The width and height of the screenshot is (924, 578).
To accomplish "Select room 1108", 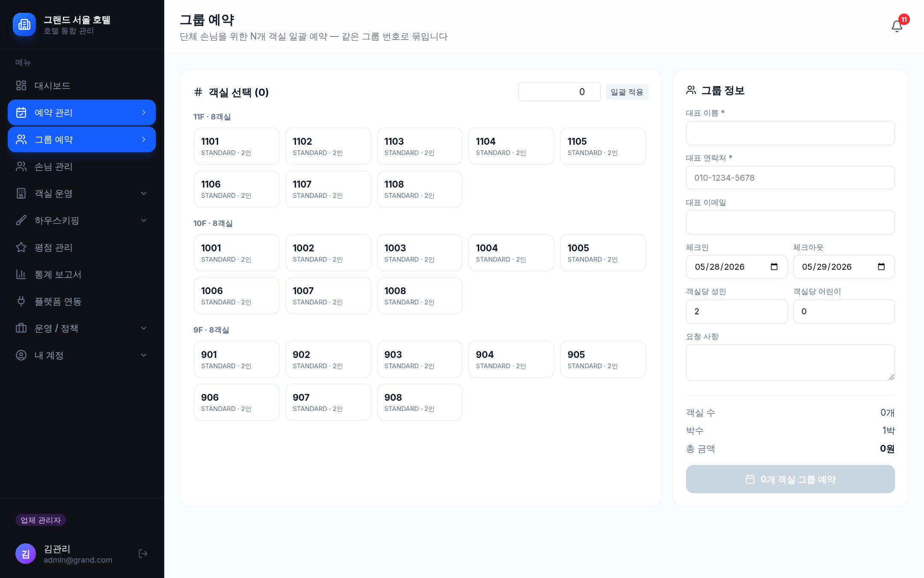I will point(420,189).
